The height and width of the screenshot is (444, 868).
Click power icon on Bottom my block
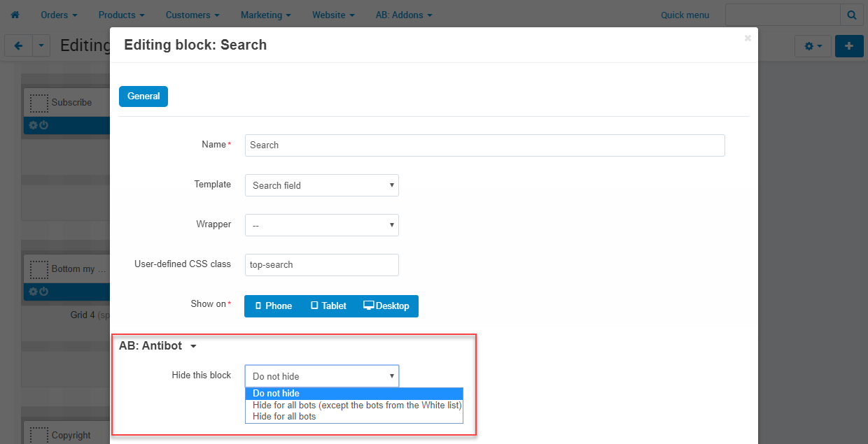43,292
